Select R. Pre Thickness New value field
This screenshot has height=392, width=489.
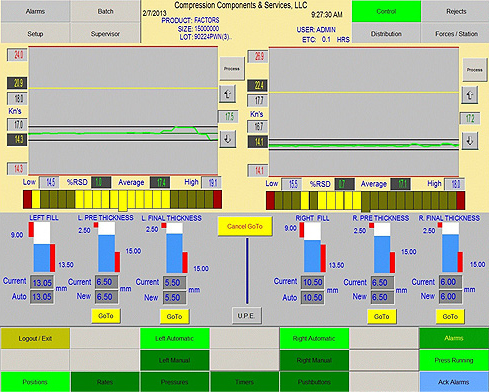point(382,297)
